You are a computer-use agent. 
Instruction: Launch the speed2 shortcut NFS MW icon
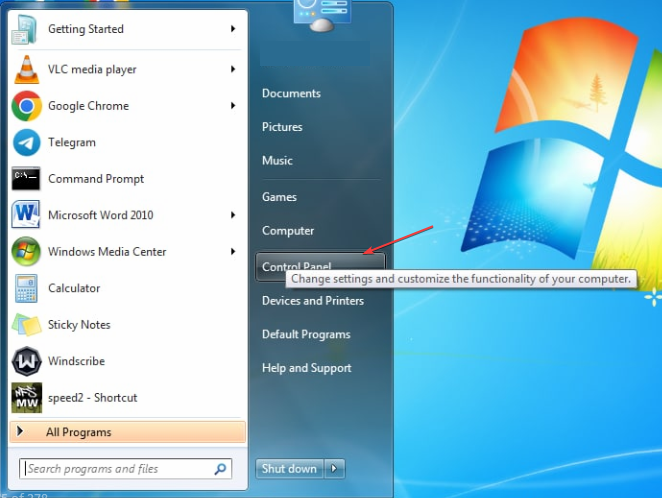pos(27,398)
